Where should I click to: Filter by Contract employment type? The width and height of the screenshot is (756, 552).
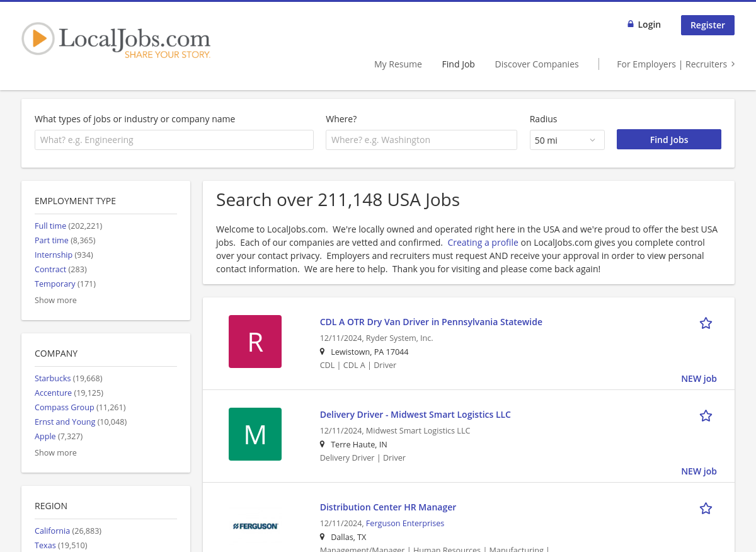[x=50, y=269]
